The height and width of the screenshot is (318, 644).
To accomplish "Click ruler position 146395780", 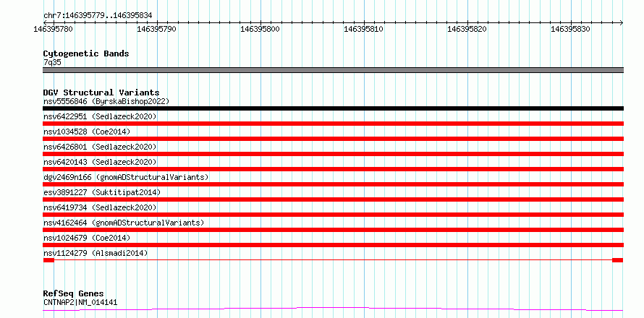I will tap(54, 29).
